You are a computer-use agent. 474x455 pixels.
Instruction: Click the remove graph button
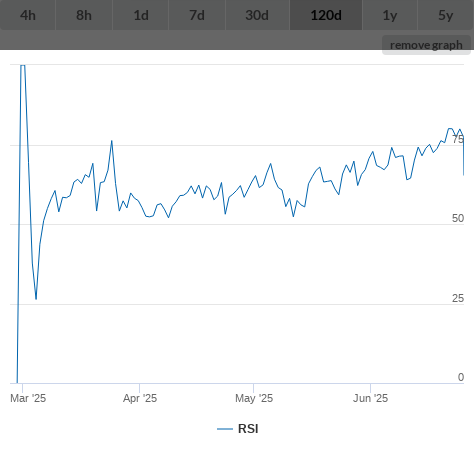pos(426,45)
